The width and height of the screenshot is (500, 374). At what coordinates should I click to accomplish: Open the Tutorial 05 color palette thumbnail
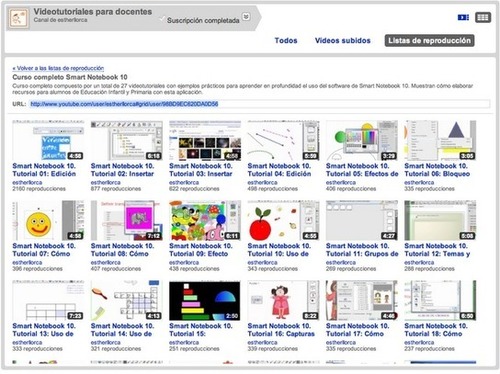362,141
